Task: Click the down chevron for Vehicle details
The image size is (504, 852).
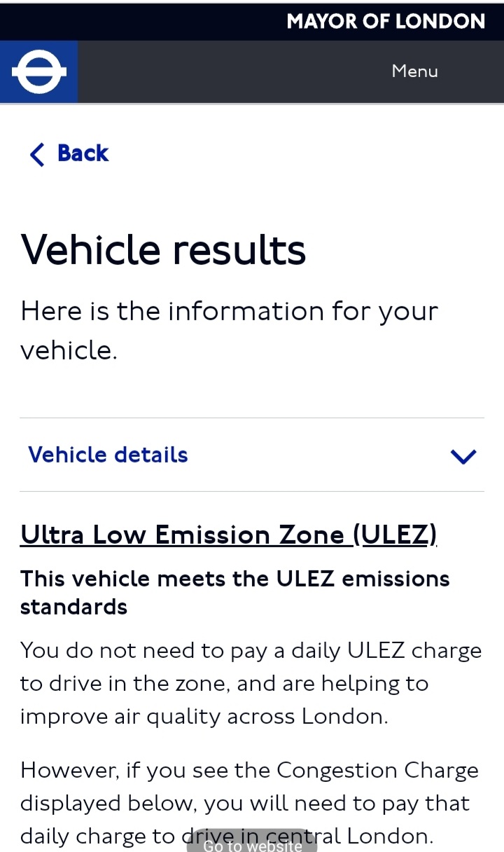Action: pyautogui.click(x=463, y=456)
